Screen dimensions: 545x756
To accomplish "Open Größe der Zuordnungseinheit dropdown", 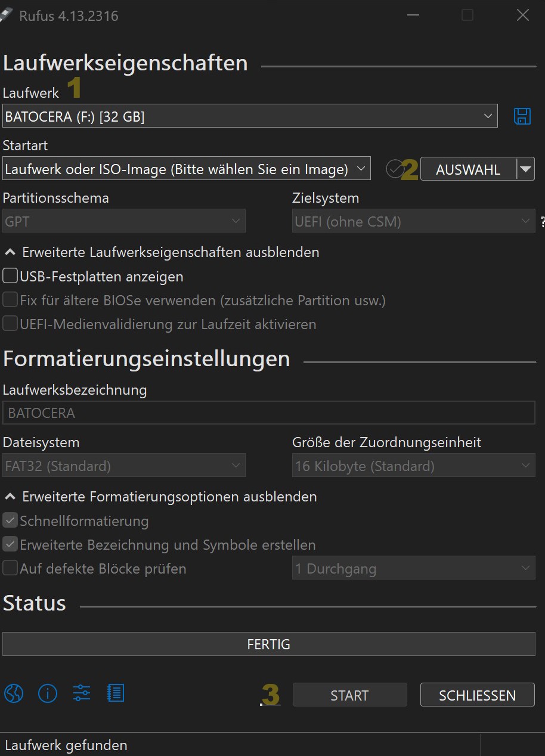I will click(x=414, y=466).
